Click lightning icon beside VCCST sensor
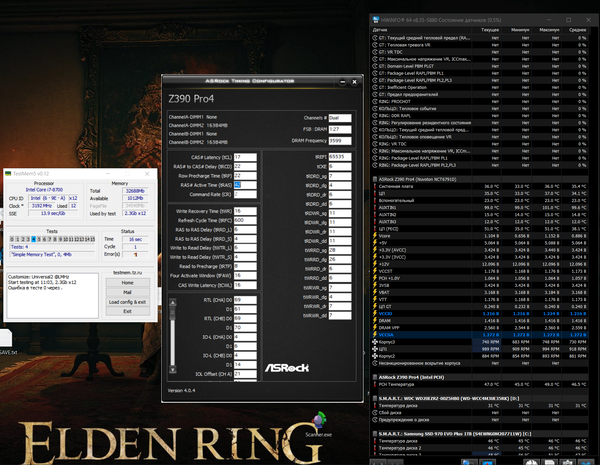Screen dimensions: 600x465 pos(375,271)
